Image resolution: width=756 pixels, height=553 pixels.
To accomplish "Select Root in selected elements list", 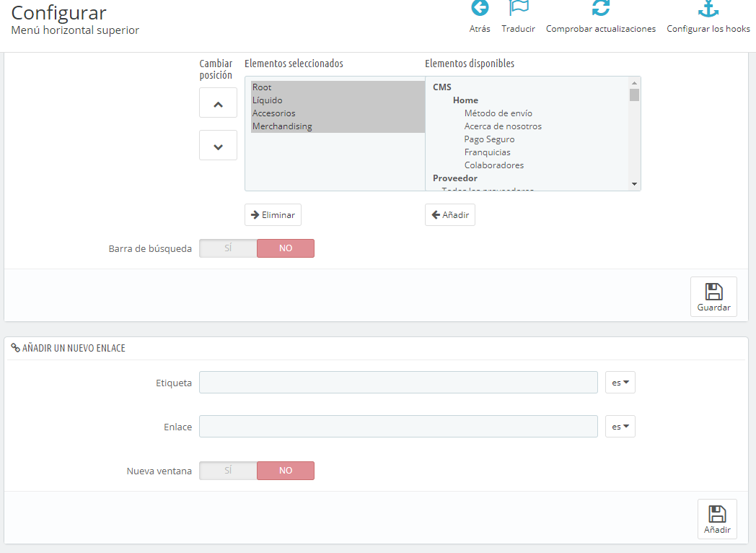I will (338, 87).
